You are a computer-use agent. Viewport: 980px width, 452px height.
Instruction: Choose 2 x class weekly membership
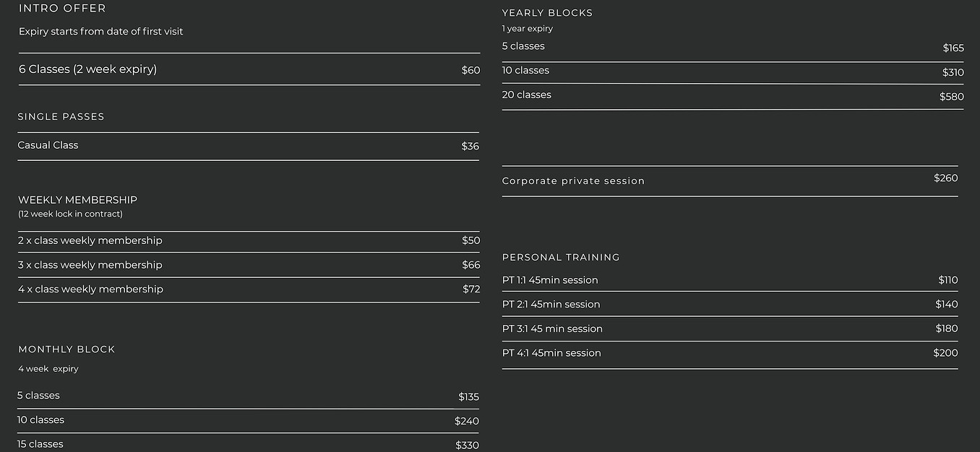[x=249, y=241]
